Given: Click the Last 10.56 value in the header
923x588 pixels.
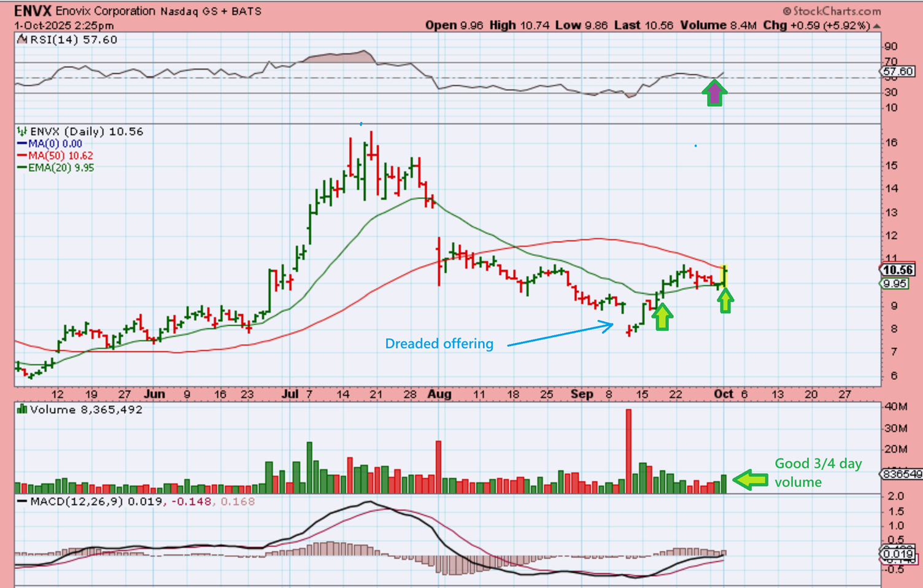Looking at the screenshot, I should point(643,25).
